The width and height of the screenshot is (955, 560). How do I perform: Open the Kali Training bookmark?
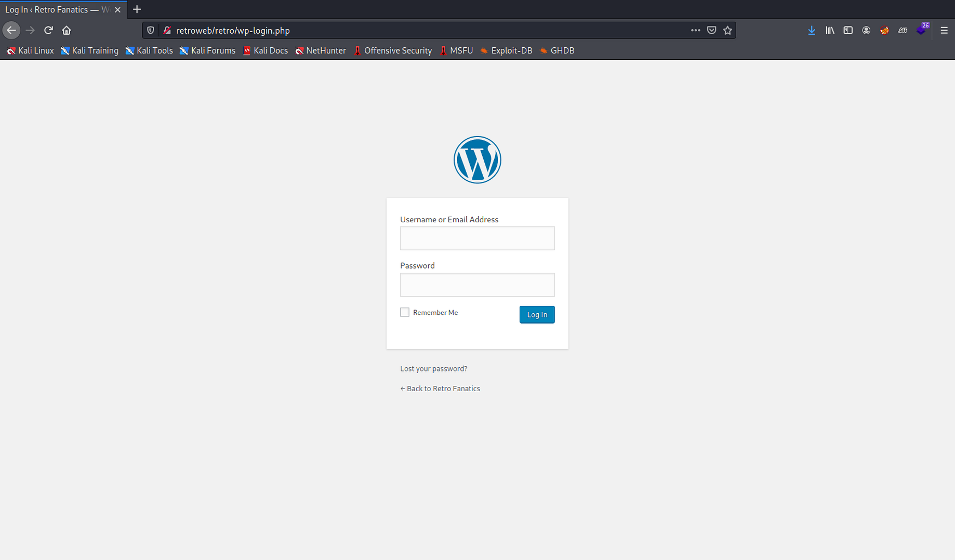click(89, 50)
